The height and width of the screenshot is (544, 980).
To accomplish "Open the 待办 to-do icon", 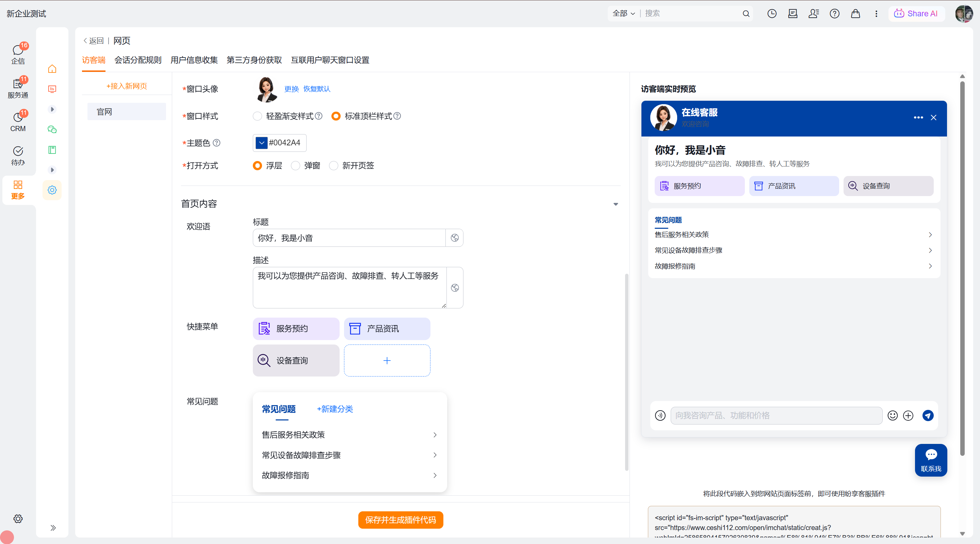I will 18,155.
